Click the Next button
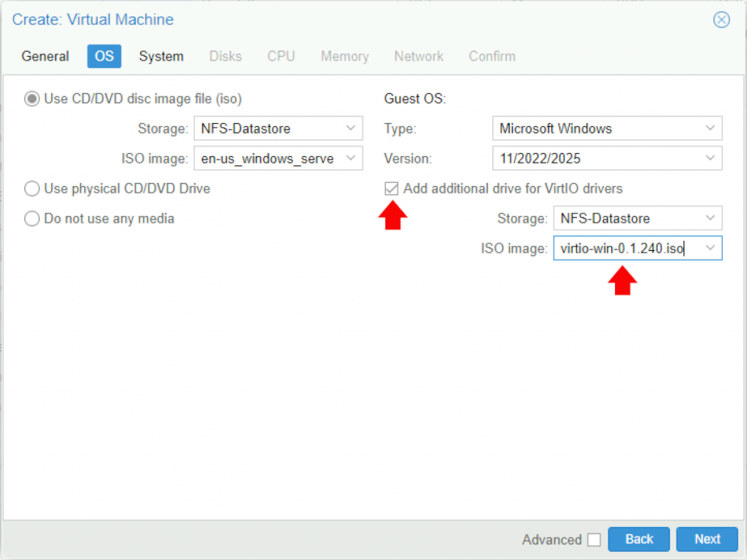747x560 pixels. tap(707, 539)
